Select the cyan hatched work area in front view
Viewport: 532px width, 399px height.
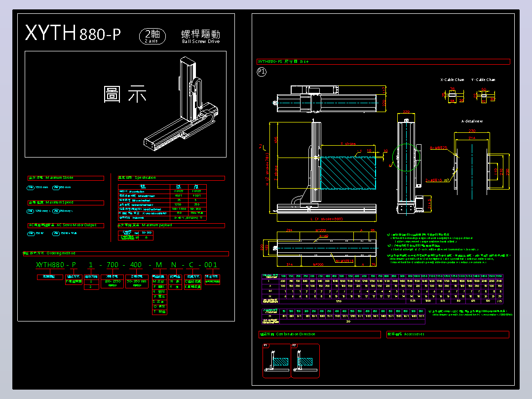pyautogui.click(x=348, y=173)
